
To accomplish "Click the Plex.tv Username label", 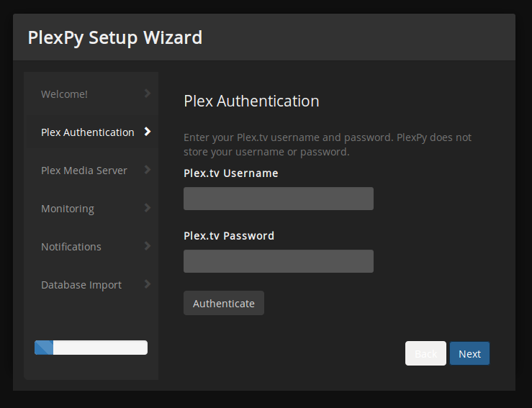I will click(x=230, y=173).
